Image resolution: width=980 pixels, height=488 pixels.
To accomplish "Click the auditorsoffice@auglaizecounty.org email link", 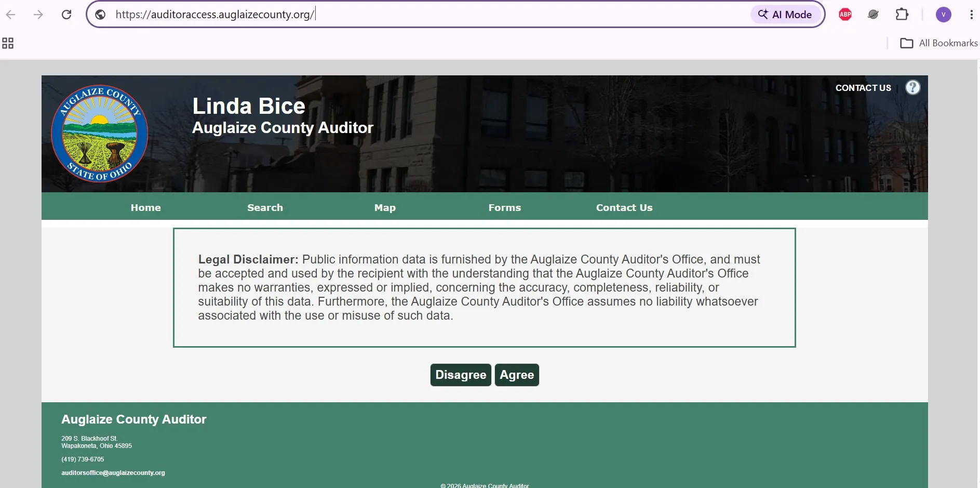I will (113, 473).
